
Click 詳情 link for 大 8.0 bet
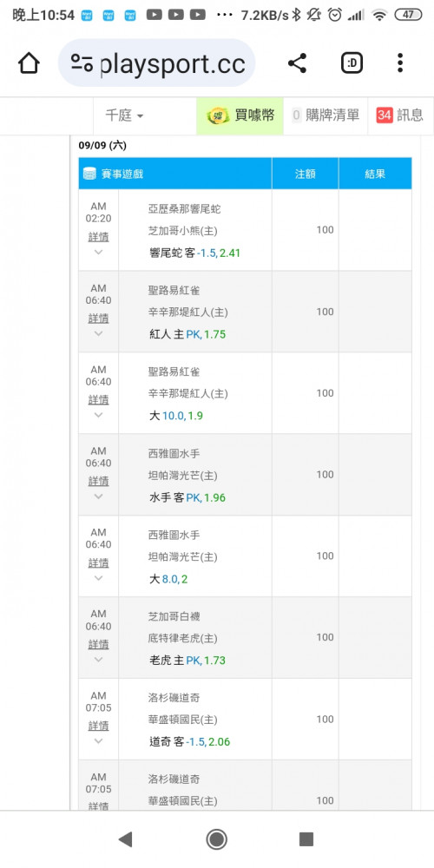point(99,563)
